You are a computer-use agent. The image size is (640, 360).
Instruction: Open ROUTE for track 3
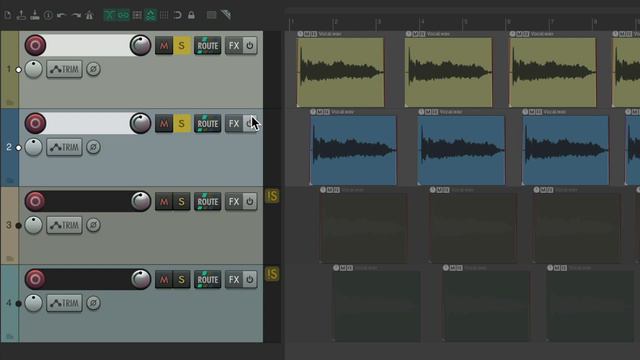pyautogui.click(x=207, y=202)
